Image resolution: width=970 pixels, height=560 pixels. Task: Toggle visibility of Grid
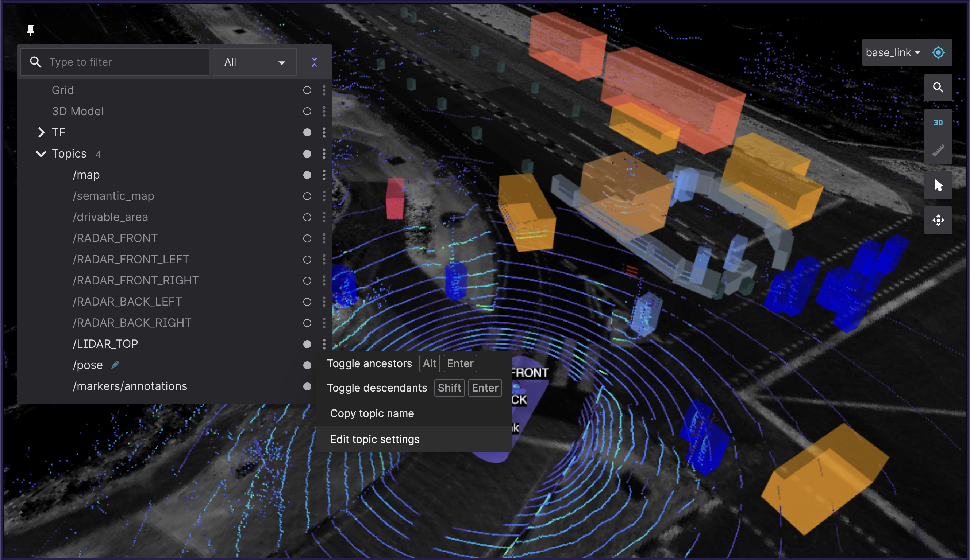(x=307, y=90)
